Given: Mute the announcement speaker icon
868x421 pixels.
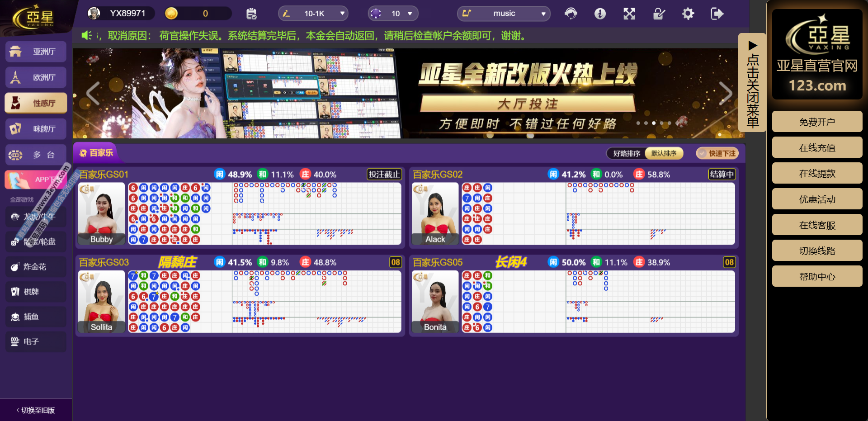Looking at the screenshot, I should coord(86,35).
